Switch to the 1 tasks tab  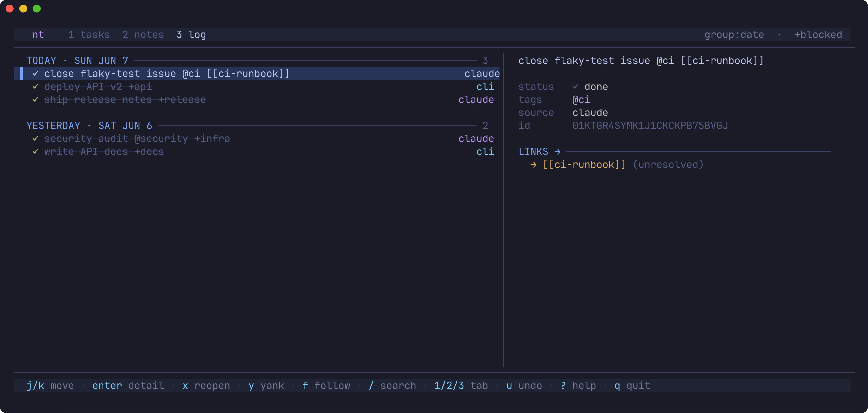coord(89,35)
